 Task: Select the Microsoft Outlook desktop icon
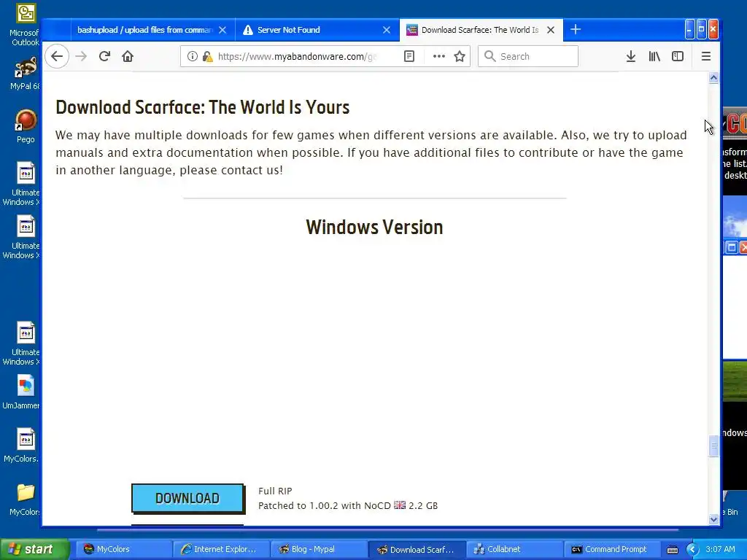click(x=24, y=25)
